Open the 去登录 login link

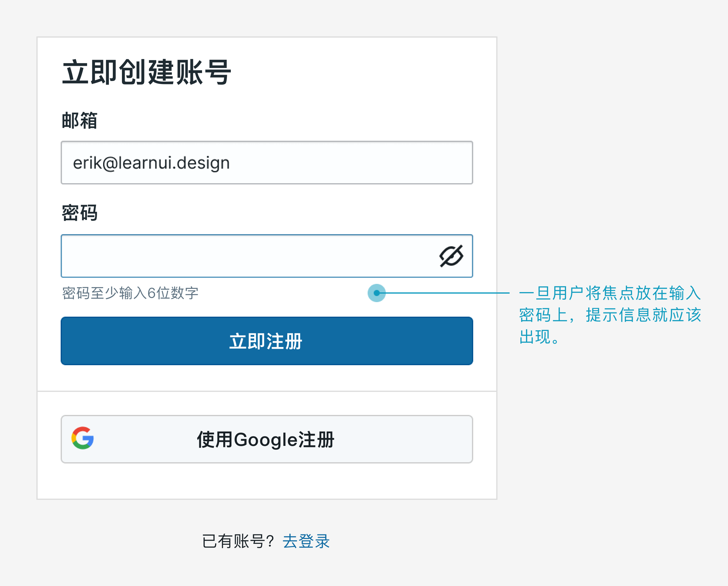(x=306, y=541)
